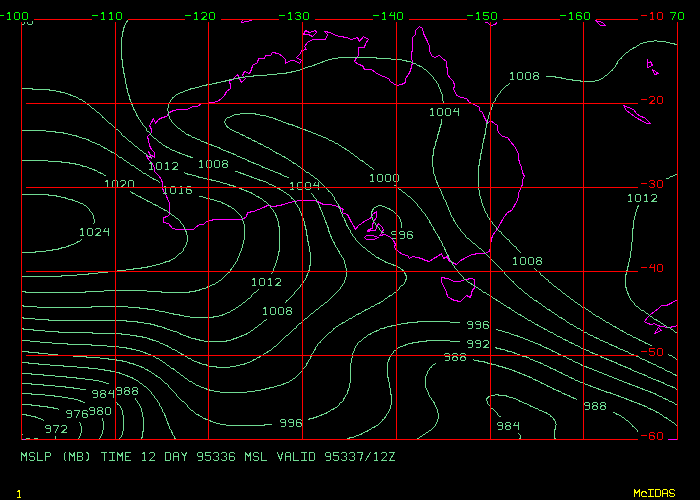Select the 1016 isobar label
Screen dimensions: 700x500
coord(177,190)
